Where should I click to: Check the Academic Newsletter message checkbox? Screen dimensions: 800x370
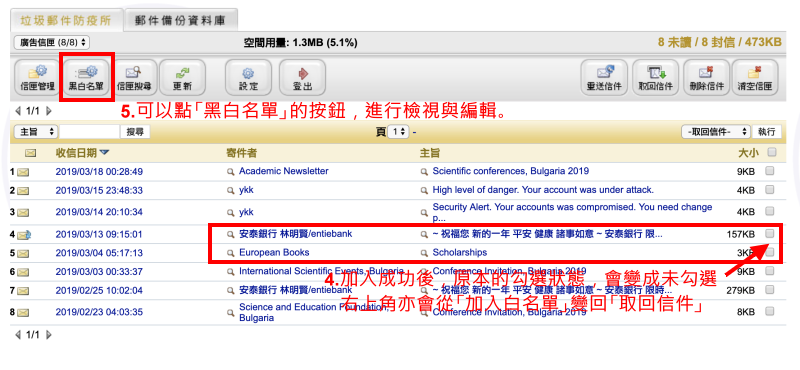[x=770, y=171]
